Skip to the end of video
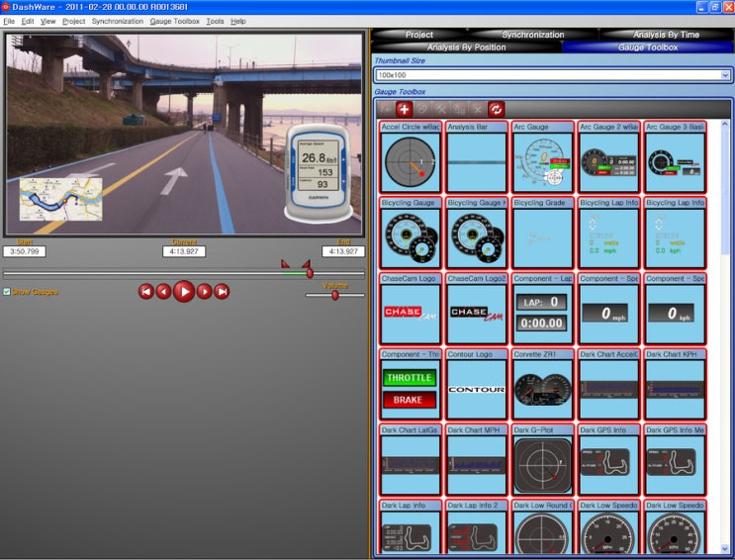The height and width of the screenshot is (560, 735). tap(222, 291)
